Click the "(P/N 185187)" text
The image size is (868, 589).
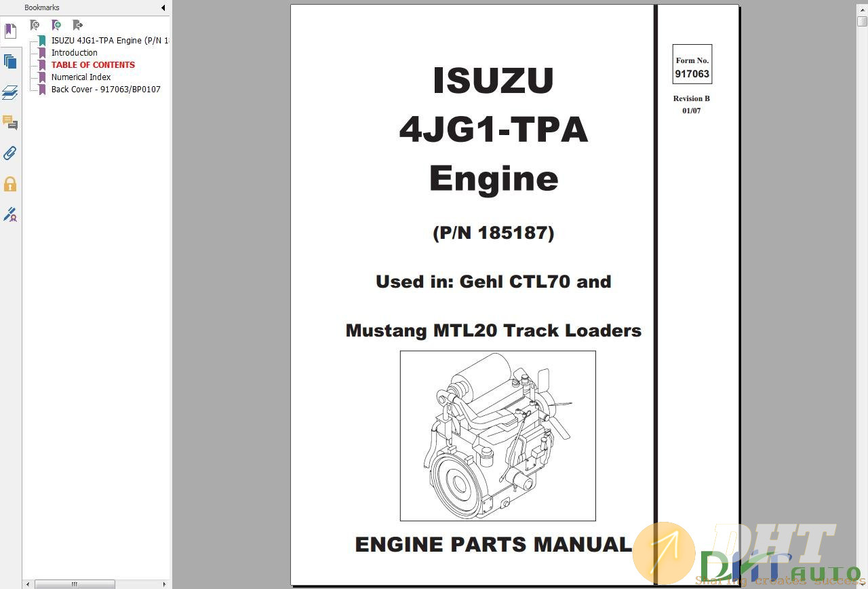[x=494, y=233]
